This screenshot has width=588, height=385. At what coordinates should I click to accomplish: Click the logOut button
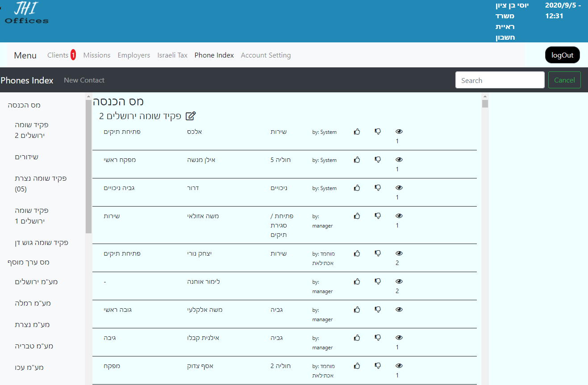(562, 55)
